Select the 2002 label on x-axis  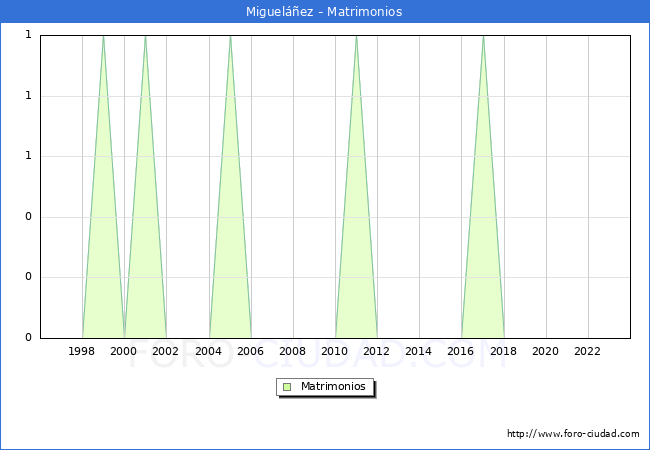coord(166,351)
